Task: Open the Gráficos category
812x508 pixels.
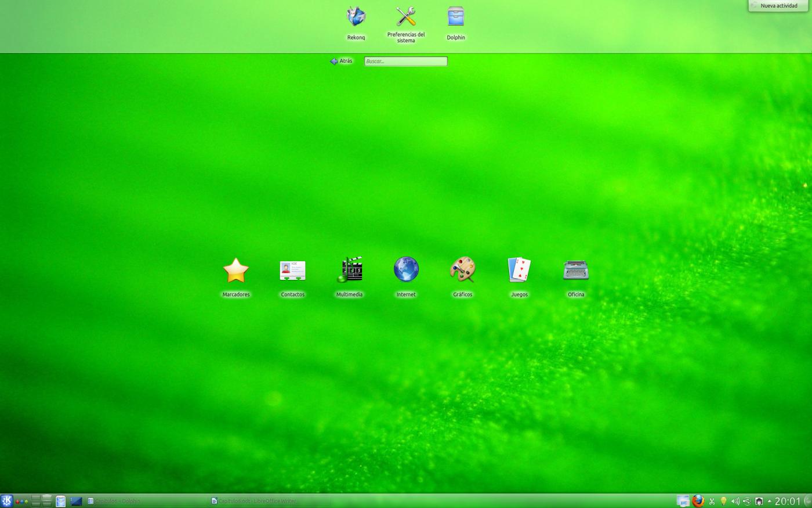Action: tap(463, 278)
